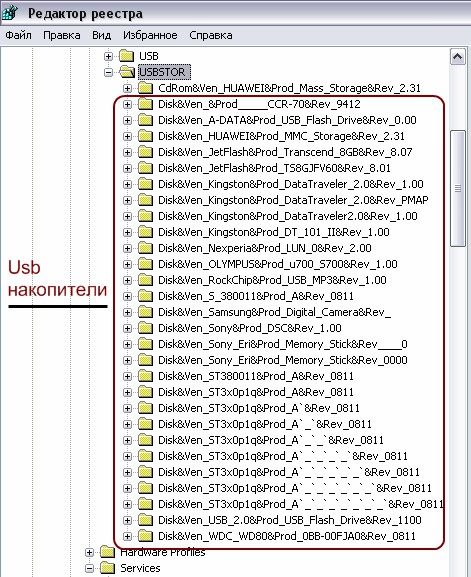Screen dimensions: 471x577
Task: Click folder icon of OLYMPUS u700_S700
Action: [x=146, y=264]
